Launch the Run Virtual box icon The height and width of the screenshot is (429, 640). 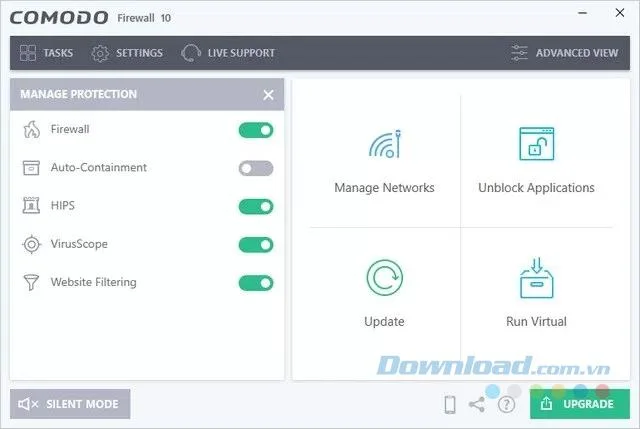click(x=536, y=278)
